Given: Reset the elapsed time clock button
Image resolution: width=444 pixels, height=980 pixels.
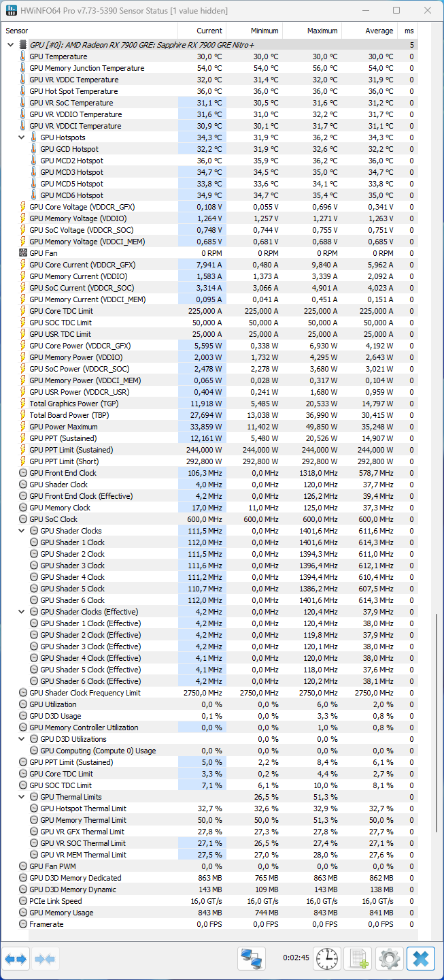Looking at the screenshot, I should click(x=327, y=959).
